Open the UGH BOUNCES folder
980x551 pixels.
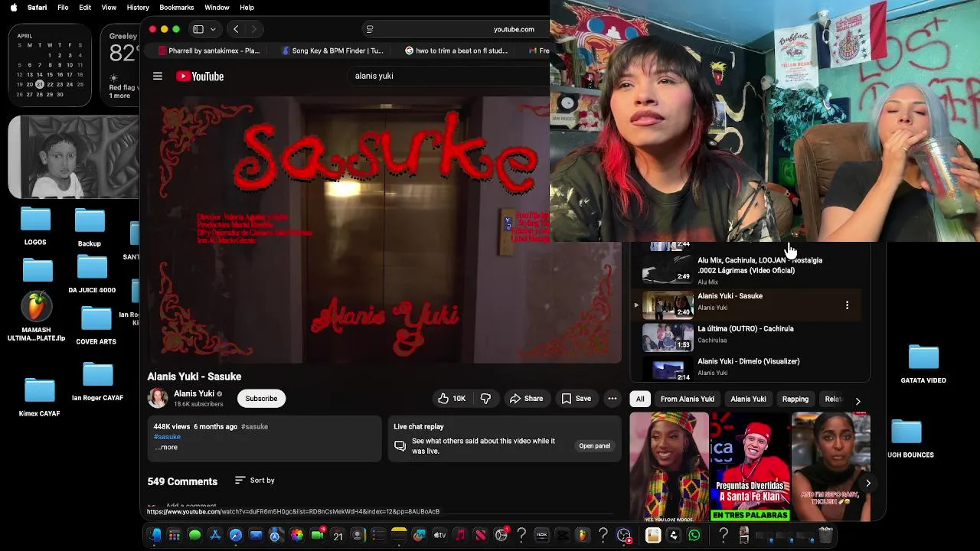pos(910,439)
